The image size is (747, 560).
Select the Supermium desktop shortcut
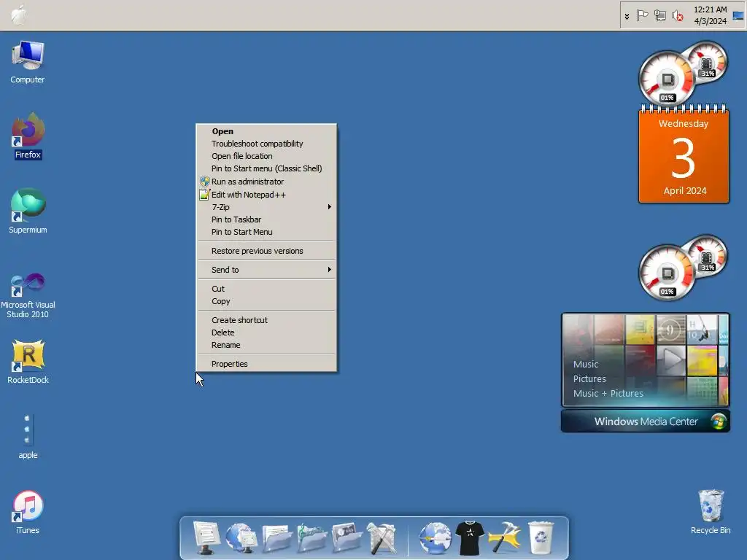point(28,211)
